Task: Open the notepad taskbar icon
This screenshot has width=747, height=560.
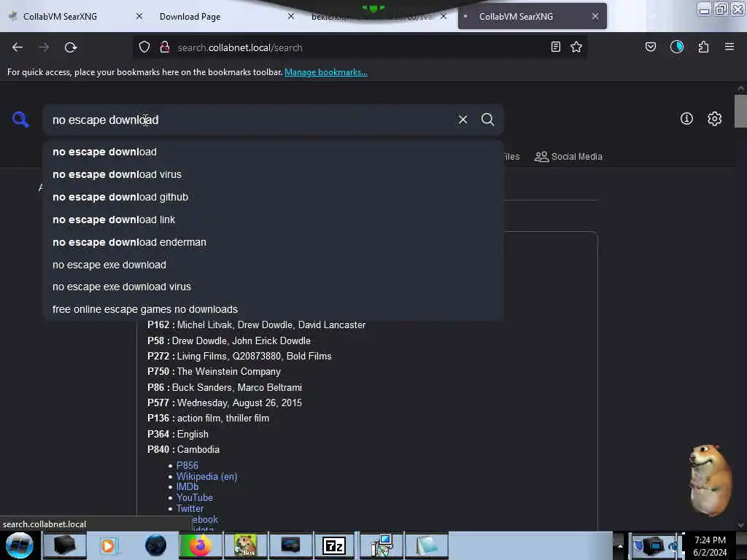Action: tap(427, 545)
